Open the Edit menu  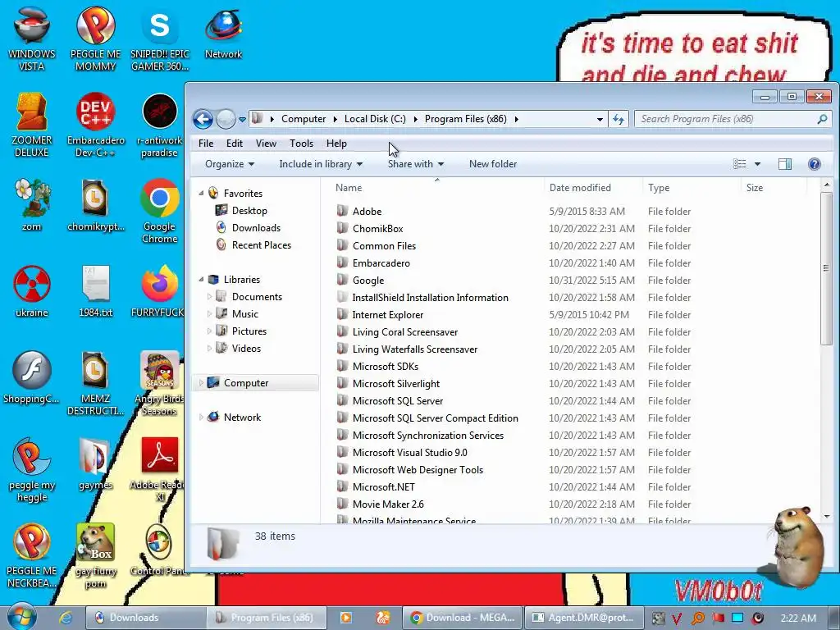(x=234, y=144)
